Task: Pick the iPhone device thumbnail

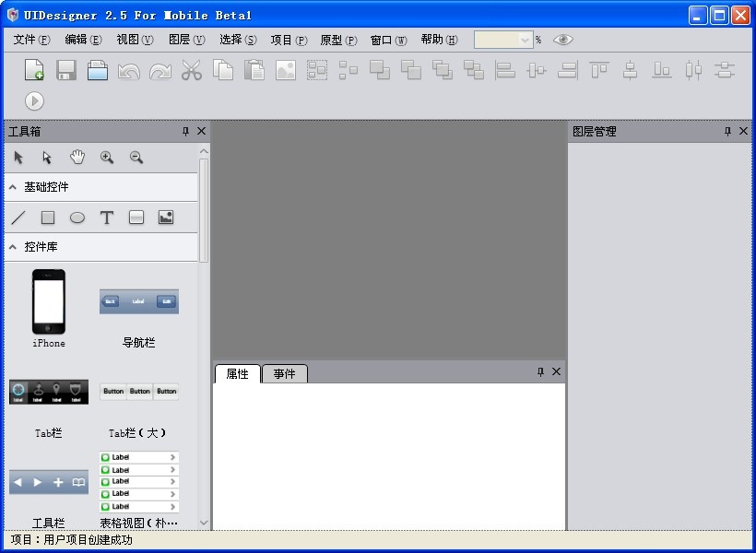Action: point(49,301)
